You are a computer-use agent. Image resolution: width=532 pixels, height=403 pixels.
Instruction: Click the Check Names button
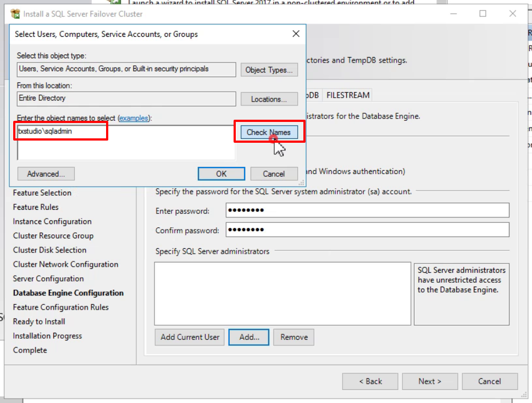click(x=269, y=132)
